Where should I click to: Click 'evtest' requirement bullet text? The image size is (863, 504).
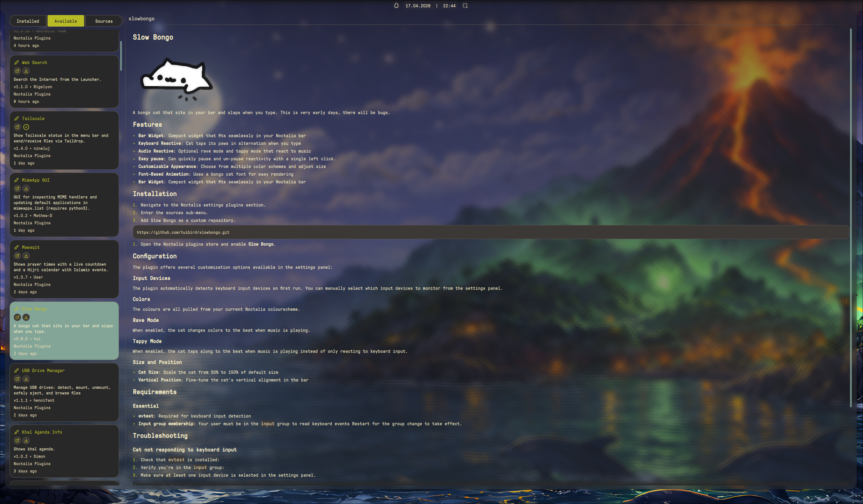point(195,416)
